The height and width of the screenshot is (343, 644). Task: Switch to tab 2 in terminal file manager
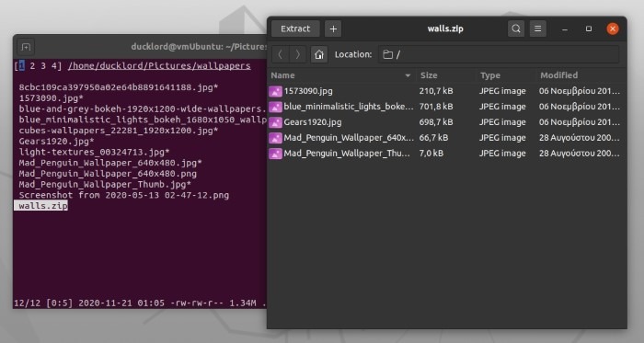tap(32, 65)
